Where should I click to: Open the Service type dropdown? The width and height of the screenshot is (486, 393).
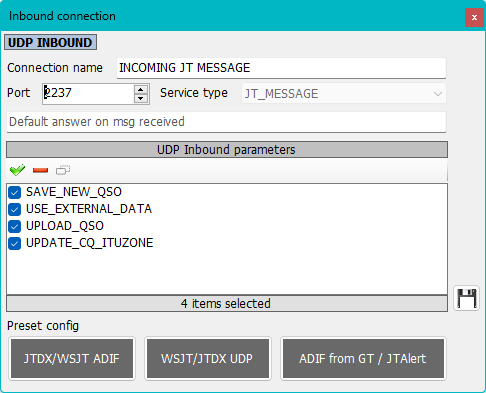[344, 94]
